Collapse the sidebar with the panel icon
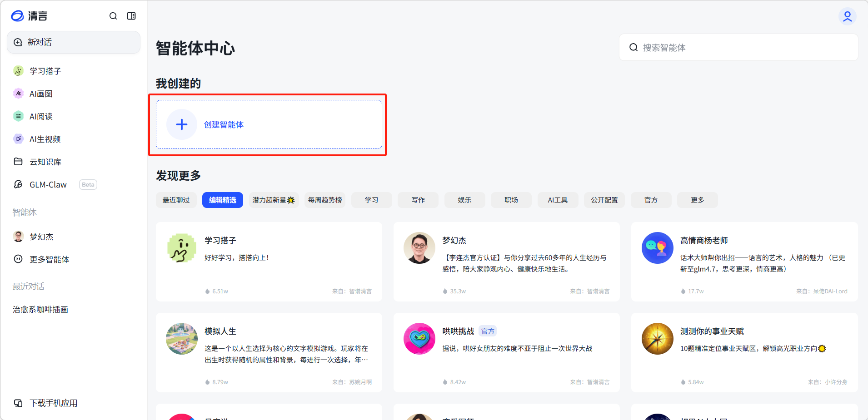The width and height of the screenshot is (868, 420). pyautogui.click(x=131, y=16)
